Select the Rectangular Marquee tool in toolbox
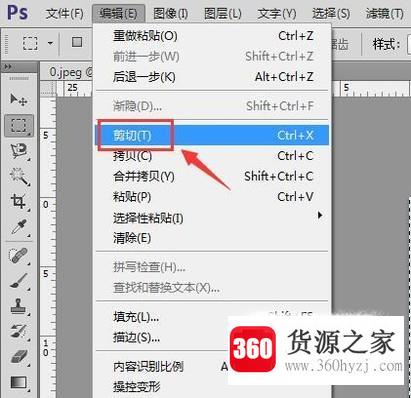Screen dimensions: 411x398 click(19, 125)
